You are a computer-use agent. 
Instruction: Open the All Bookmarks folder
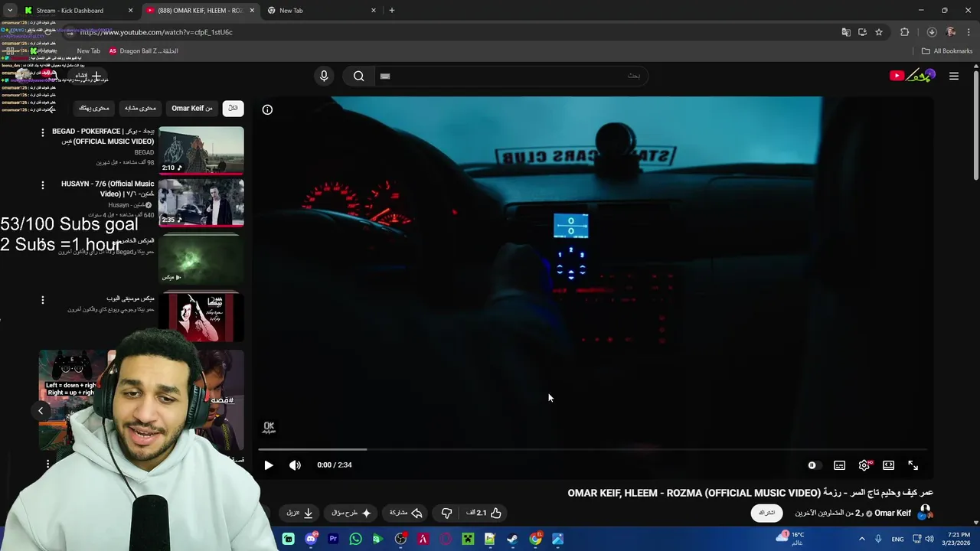click(x=947, y=51)
